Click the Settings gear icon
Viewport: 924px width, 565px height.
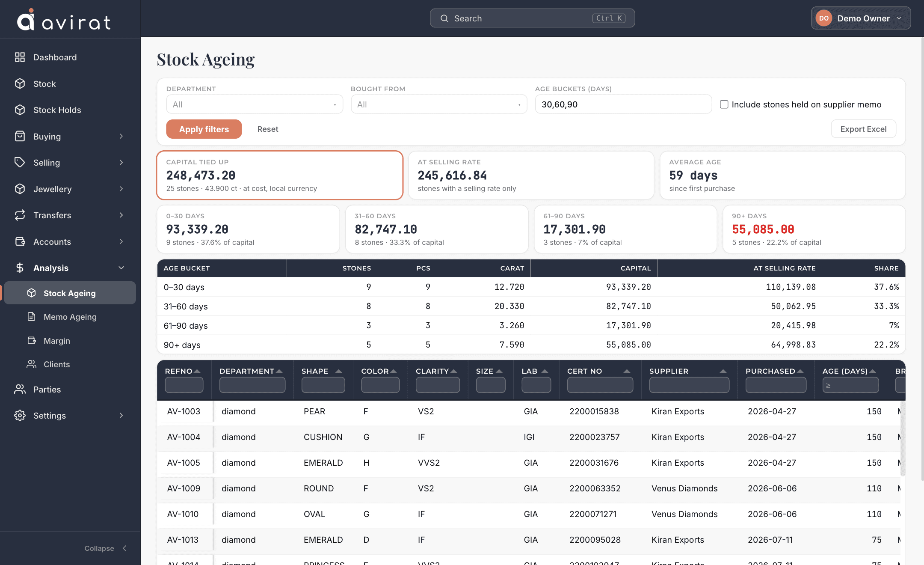point(20,416)
